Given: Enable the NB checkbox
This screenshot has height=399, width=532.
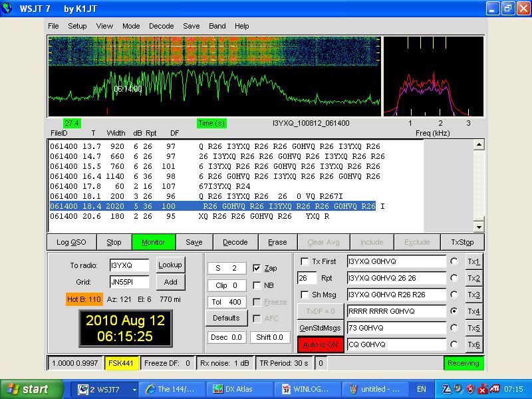Looking at the screenshot, I should (x=257, y=285).
